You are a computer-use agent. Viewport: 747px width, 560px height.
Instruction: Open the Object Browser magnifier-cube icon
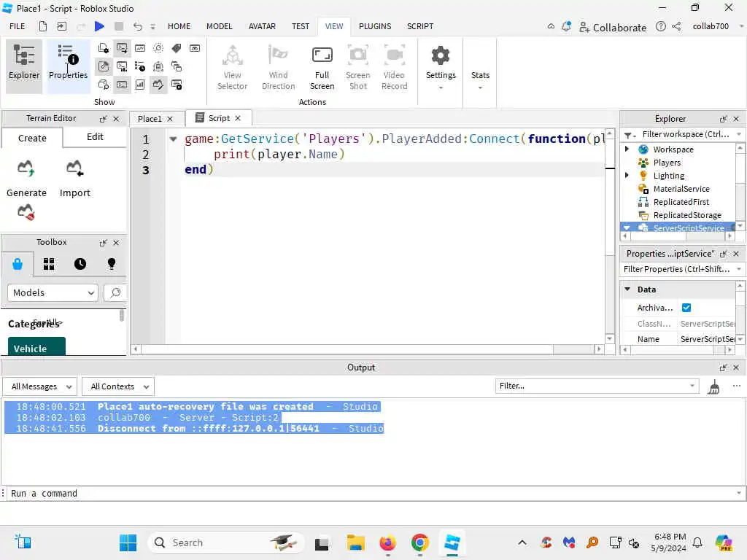coord(104,85)
